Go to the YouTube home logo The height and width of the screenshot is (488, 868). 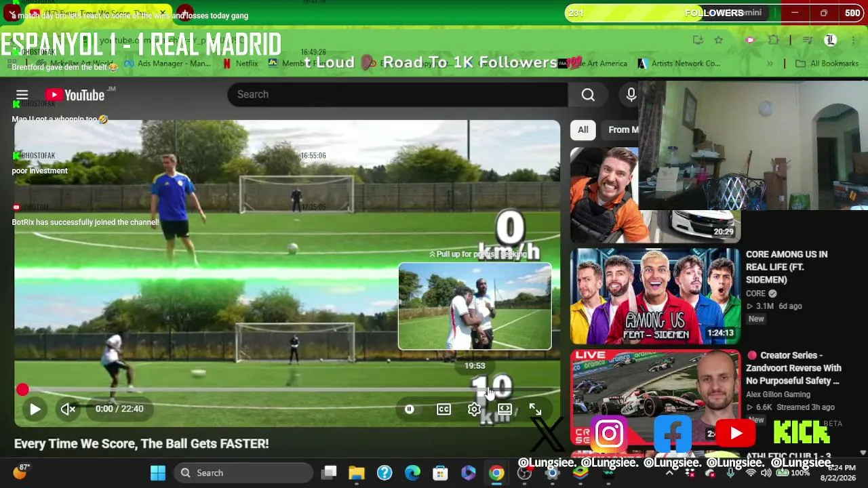click(x=75, y=95)
